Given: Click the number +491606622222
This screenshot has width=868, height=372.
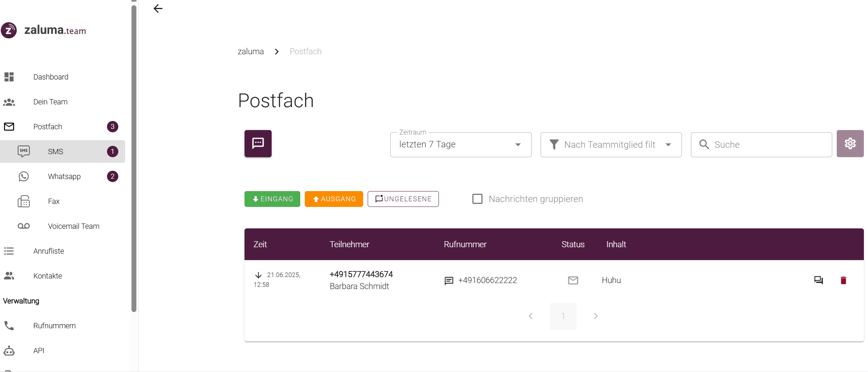Looking at the screenshot, I should (x=487, y=280).
